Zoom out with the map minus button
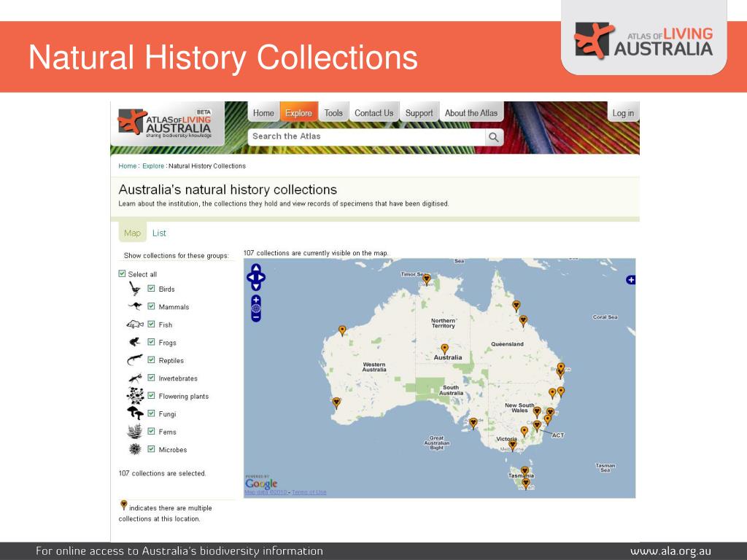Viewport: 747px width, 560px height. (x=256, y=317)
